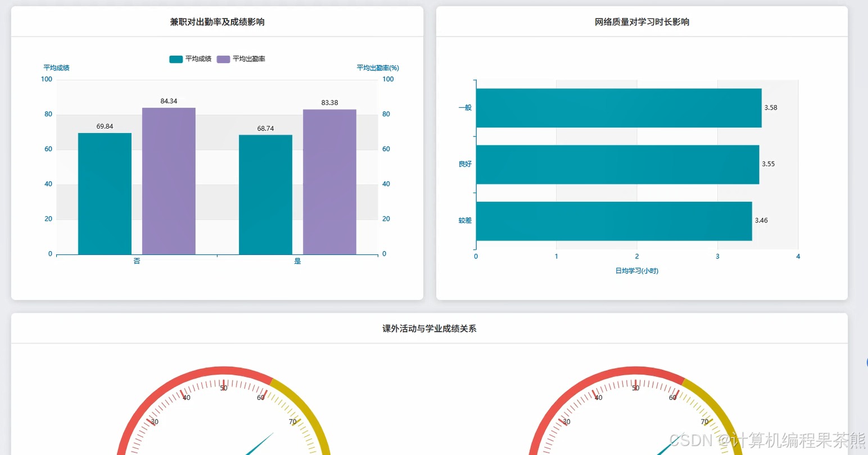Click the value label 83.38
868x455 pixels.
329,103
